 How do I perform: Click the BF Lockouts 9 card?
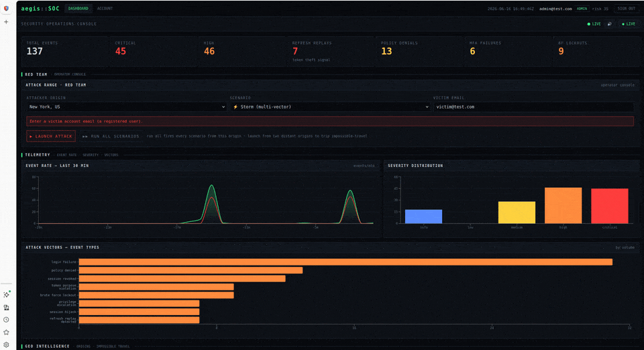tap(596, 51)
